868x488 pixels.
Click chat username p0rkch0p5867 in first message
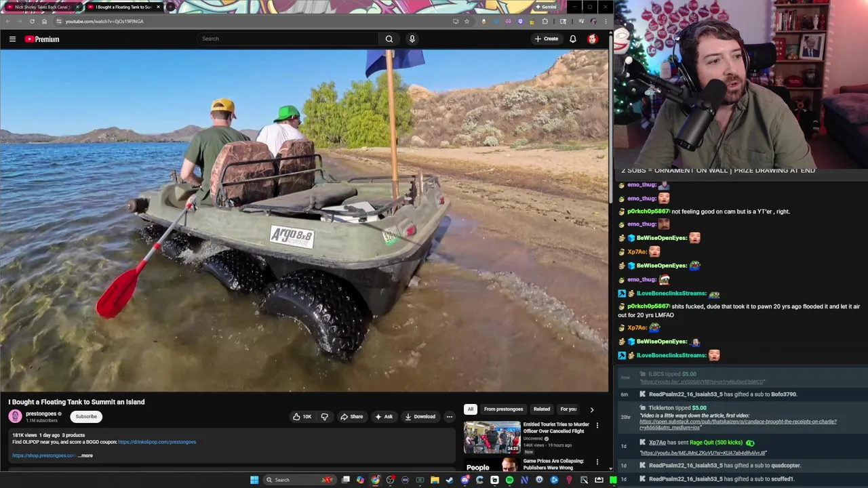click(x=648, y=211)
